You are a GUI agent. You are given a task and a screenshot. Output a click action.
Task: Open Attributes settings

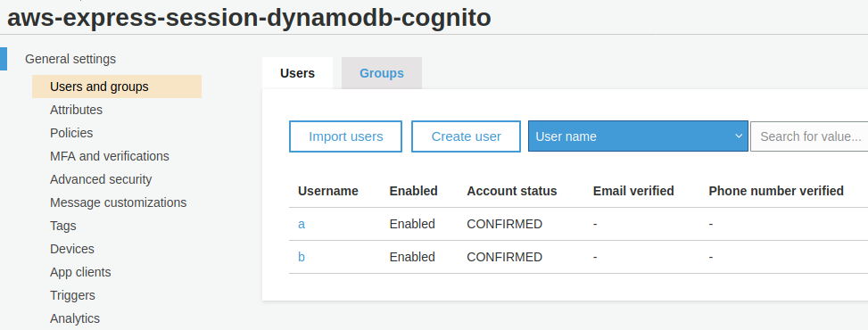tap(76, 110)
